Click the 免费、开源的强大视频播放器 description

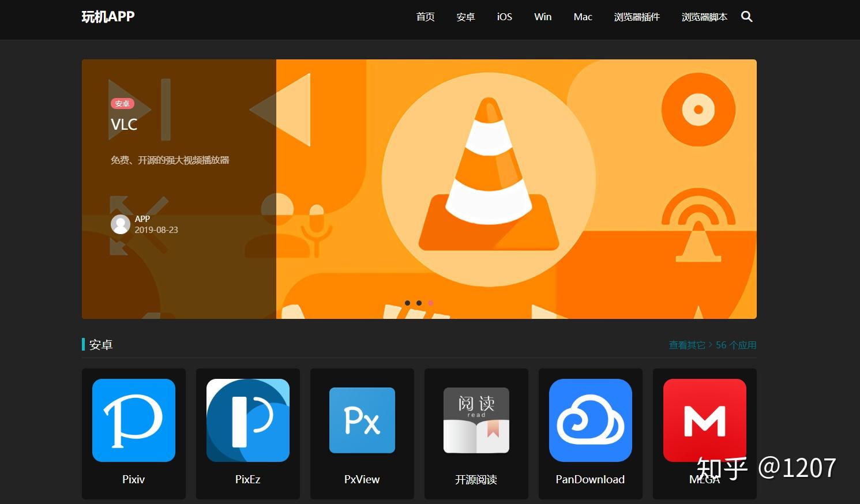[170, 160]
